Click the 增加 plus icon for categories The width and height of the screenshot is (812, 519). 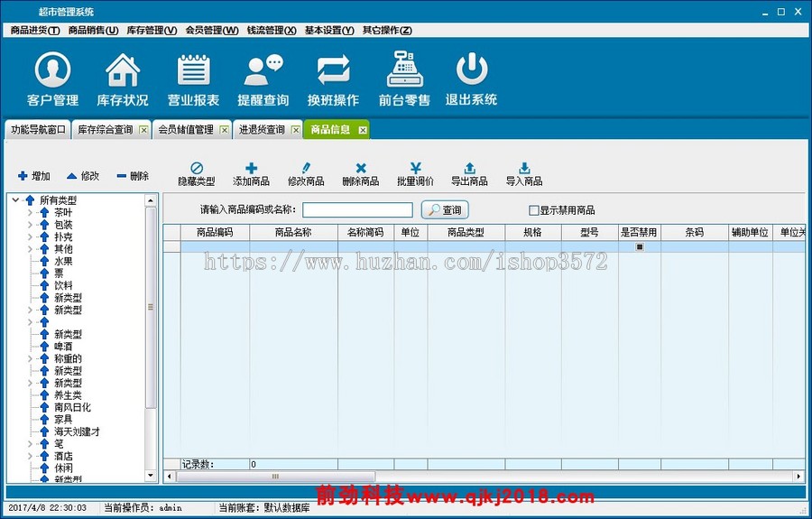23,176
